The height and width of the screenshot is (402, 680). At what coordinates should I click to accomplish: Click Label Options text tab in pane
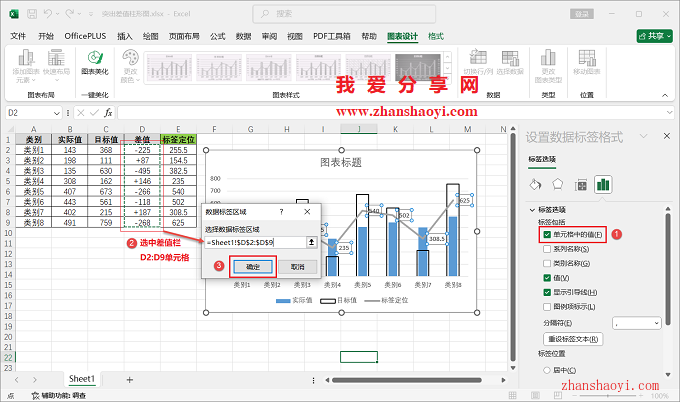click(542, 159)
